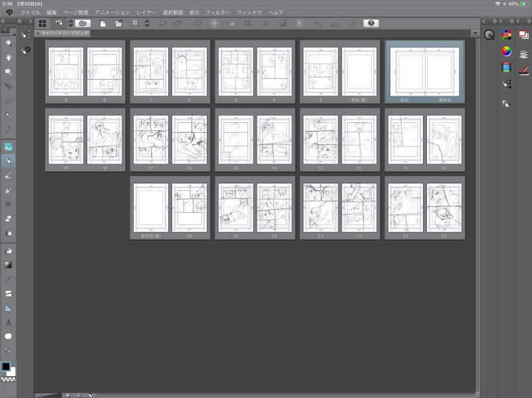532x398 pixels.
Task: Select the Blend tool
Action: pos(8,233)
